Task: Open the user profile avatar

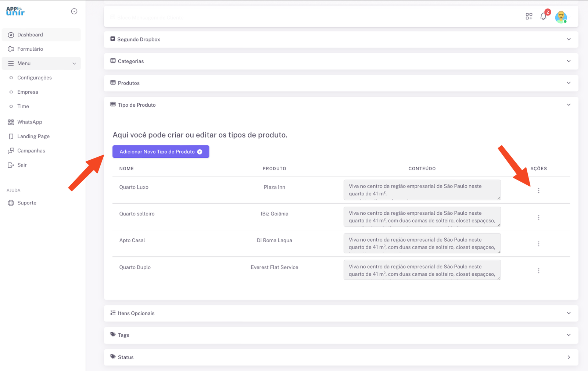Action: [561, 17]
